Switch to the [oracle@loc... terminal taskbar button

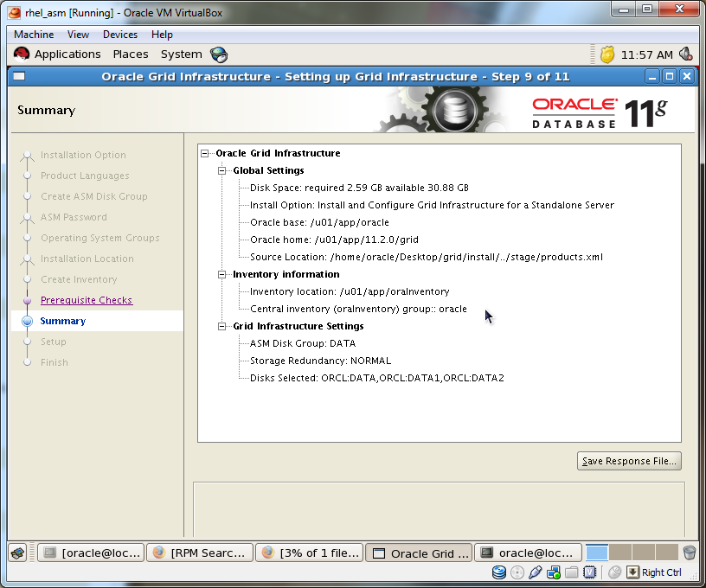click(91, 553)
